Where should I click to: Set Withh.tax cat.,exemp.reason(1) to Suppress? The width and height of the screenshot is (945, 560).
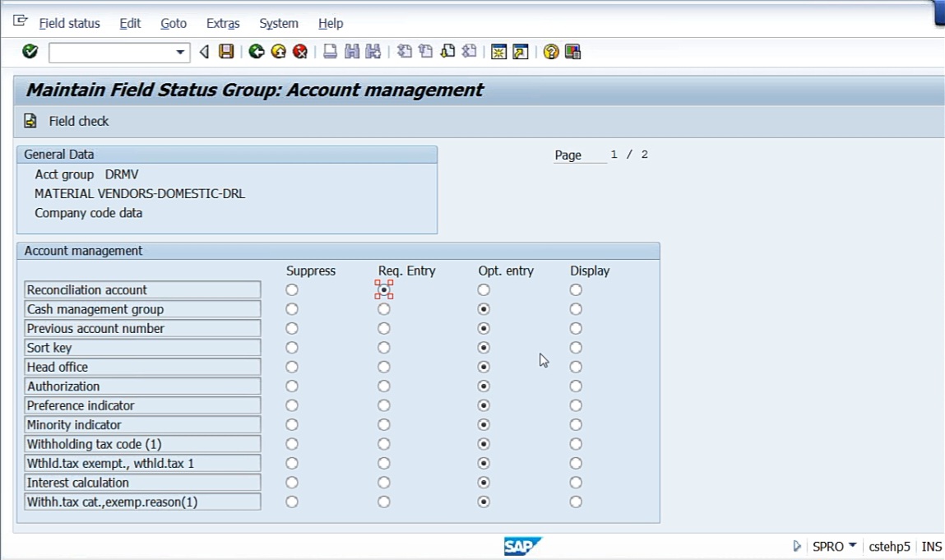(x=292, y=502)
